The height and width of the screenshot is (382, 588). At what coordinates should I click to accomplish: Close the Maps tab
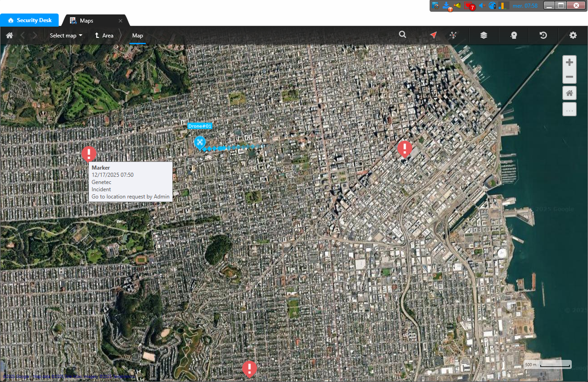point(120,21)
